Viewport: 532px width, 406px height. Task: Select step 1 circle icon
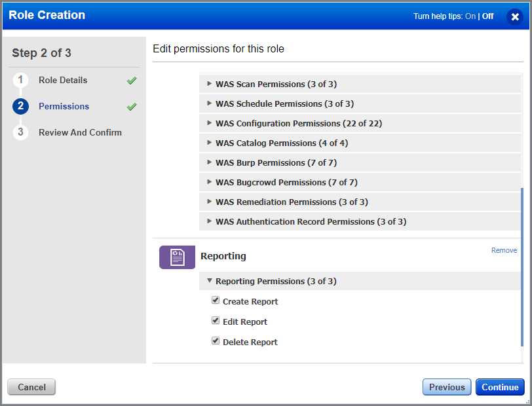pyautogui.click(x=20, y=80)
